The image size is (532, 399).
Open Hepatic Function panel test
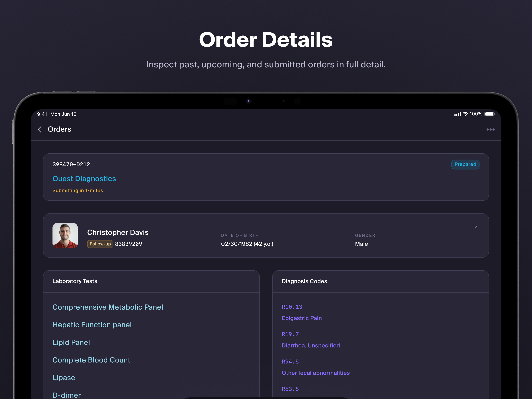pyautogui.click(x=92, y=325)
